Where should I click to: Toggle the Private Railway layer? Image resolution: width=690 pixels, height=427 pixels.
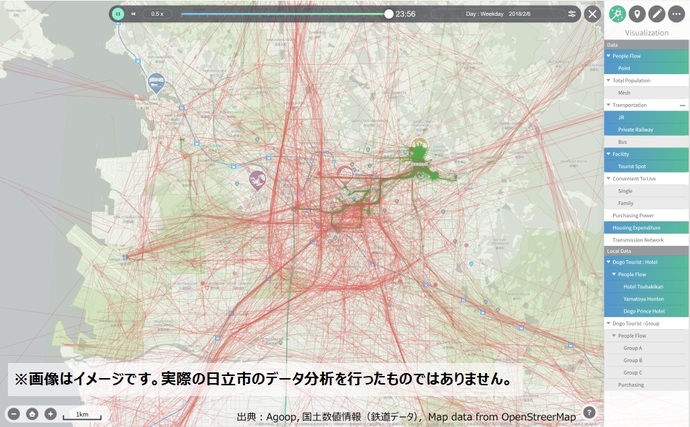(x=646, y=129)
